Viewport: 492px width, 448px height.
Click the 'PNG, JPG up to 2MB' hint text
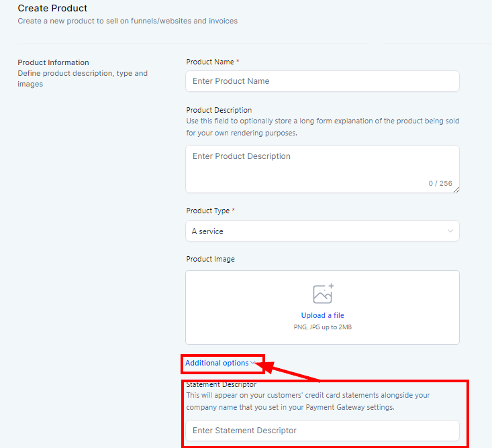[x=322, y=327]
